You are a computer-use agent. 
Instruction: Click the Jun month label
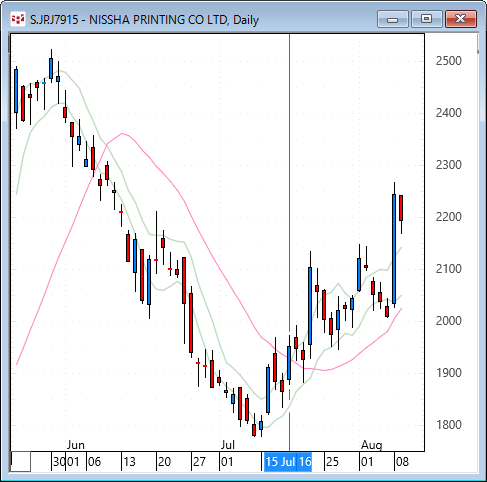coord(76,445)
